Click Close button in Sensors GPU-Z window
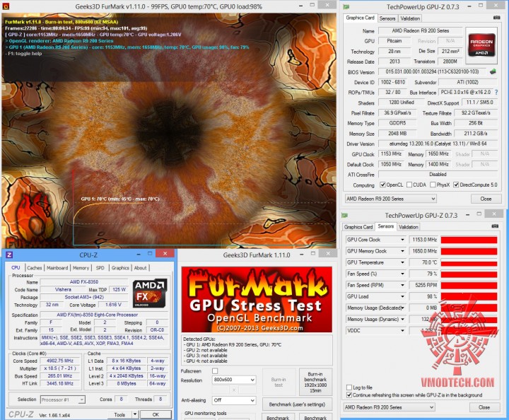This screenshot has height=420, width=509. coord(484,407)
